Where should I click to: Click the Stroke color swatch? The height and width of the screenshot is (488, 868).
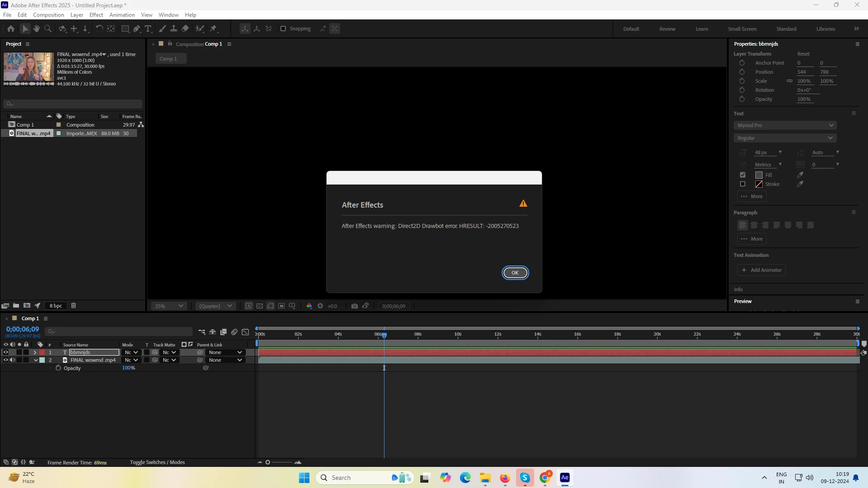tap(759, 184)
